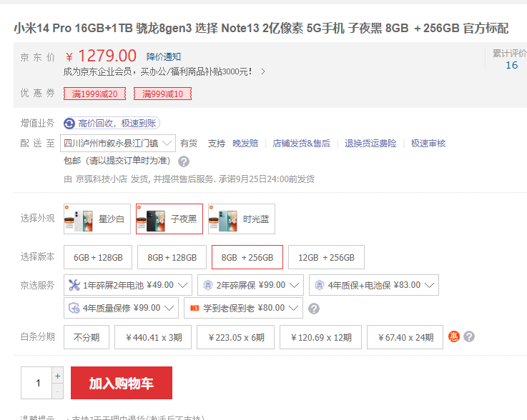Claim the 满1999减20 coupon
The height and width of the screenshot is (420, 527).
[x=95, y=94]
